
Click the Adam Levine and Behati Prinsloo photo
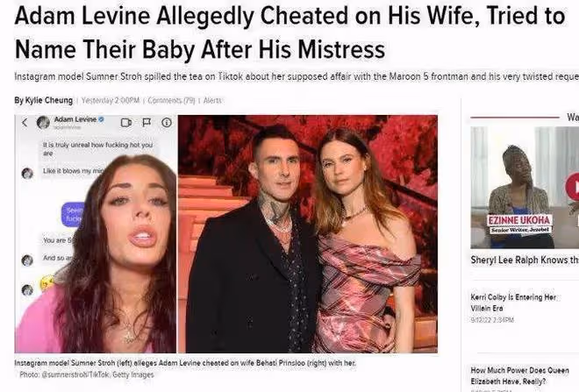click(308, 234)
